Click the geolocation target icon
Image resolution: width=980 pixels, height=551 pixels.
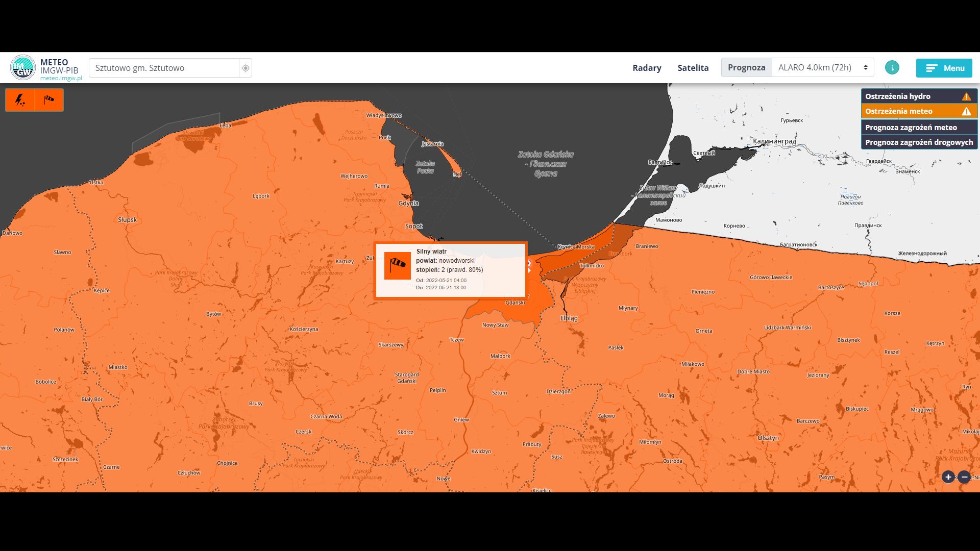point(246,68)
